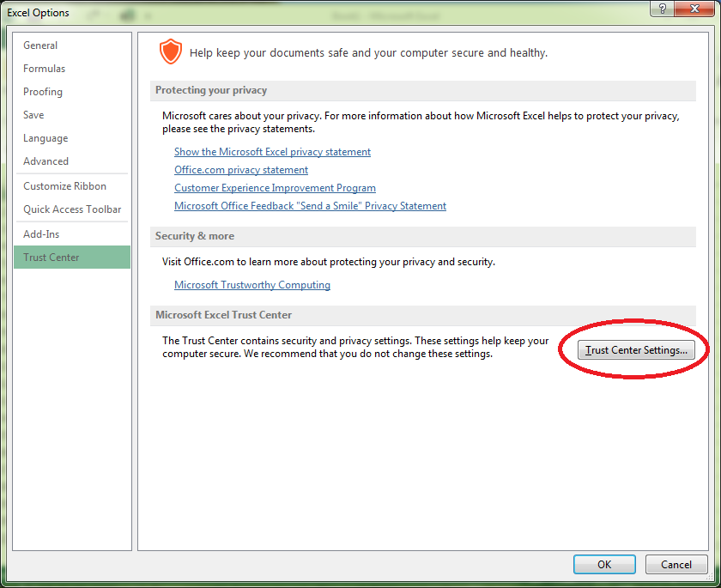The height and width of the screenshot is (588, 721).
Task: Click the Trust Center Settings button
Action: point(636,350)
